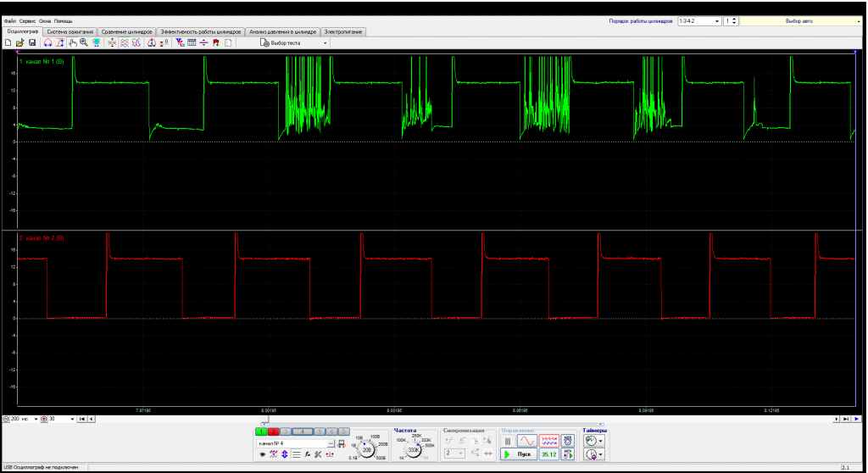
Task: Open the Окна menu
Action: (x=45, y=21)
